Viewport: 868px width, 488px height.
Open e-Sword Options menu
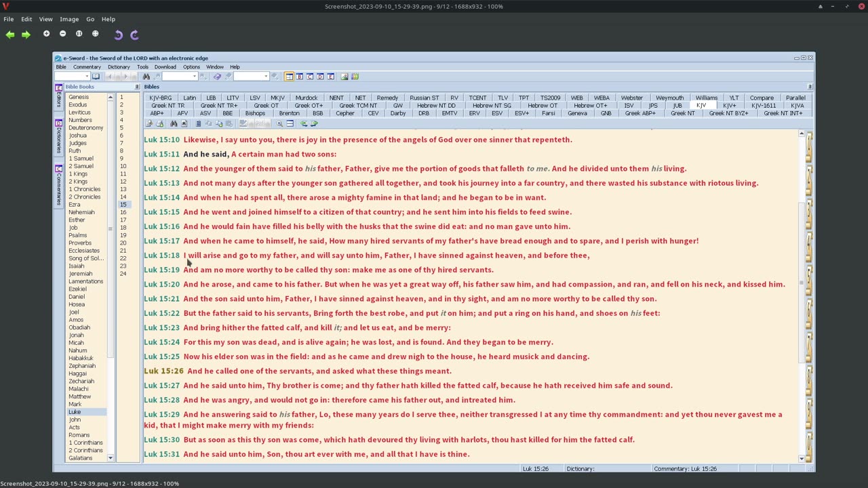coord(191,67)
